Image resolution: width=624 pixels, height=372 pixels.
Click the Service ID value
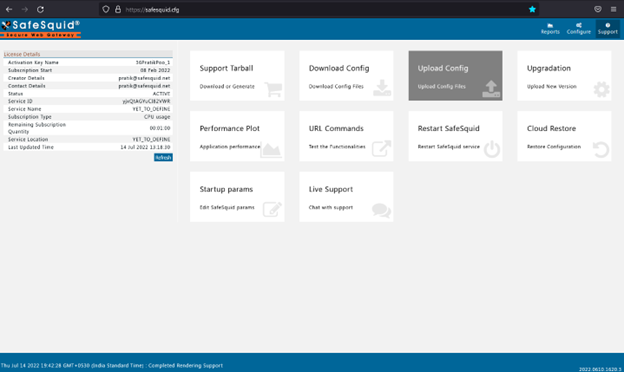146,101
